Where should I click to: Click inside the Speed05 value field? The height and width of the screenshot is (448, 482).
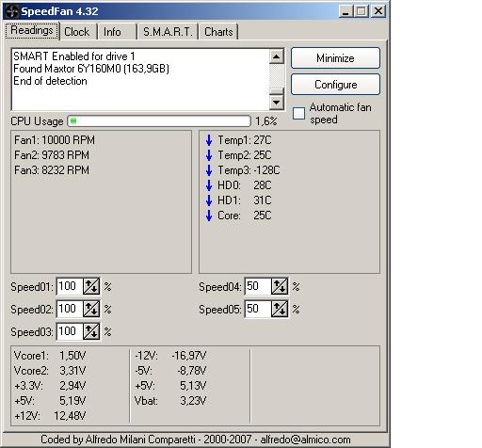[258, 309]
